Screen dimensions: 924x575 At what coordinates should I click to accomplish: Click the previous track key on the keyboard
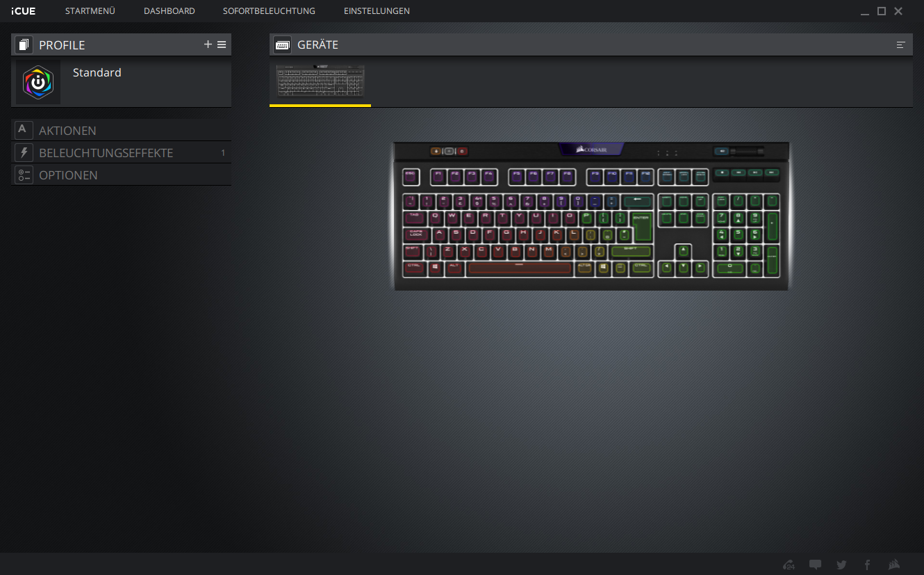tap(739, 172)
